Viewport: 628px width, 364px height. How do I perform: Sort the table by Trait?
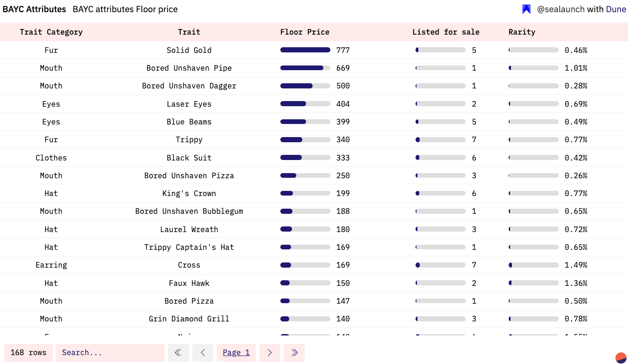[189, 32]
